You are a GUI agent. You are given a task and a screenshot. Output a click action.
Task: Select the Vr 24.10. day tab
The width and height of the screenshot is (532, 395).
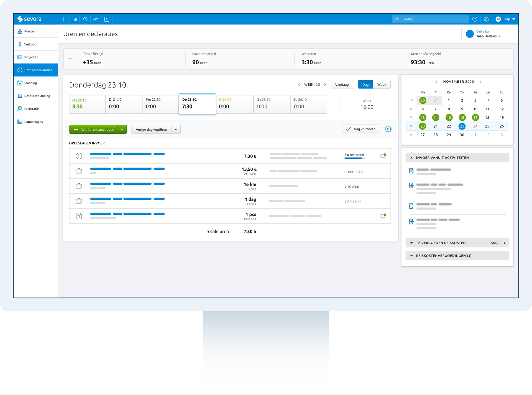pos(234,104)
